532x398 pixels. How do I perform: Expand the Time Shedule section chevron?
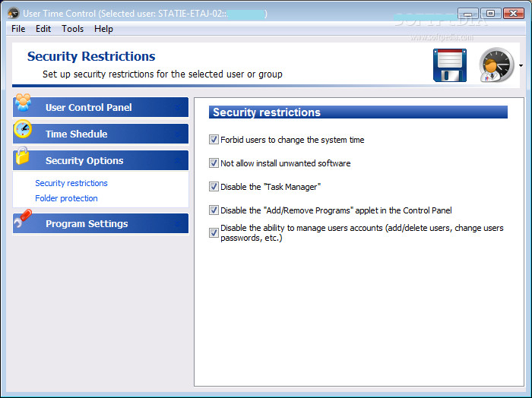click(x=177, y=134)
